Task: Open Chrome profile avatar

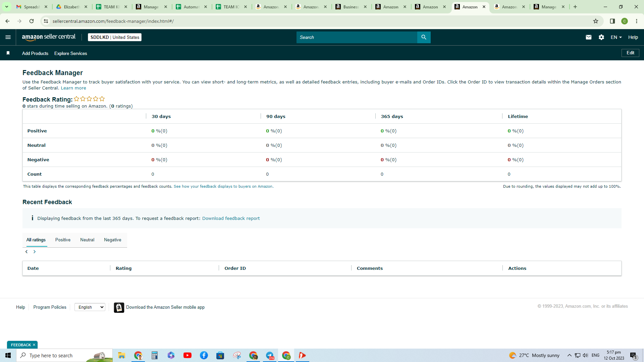Action: [x=625, y=21]
